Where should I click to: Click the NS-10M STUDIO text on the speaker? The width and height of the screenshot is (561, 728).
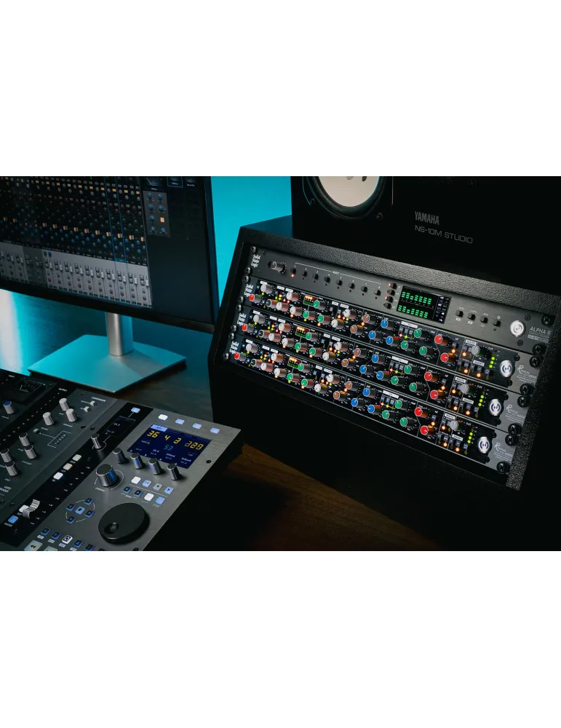tap(444, 235)
